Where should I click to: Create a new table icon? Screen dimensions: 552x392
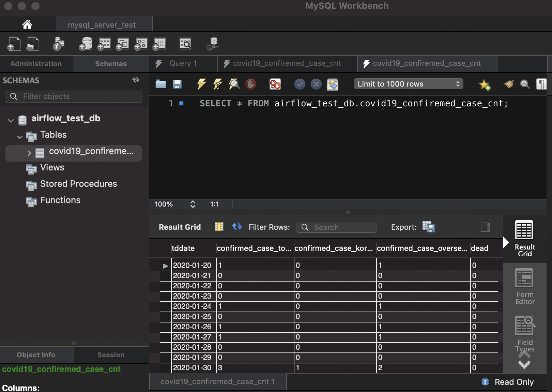tap(104, 44)
